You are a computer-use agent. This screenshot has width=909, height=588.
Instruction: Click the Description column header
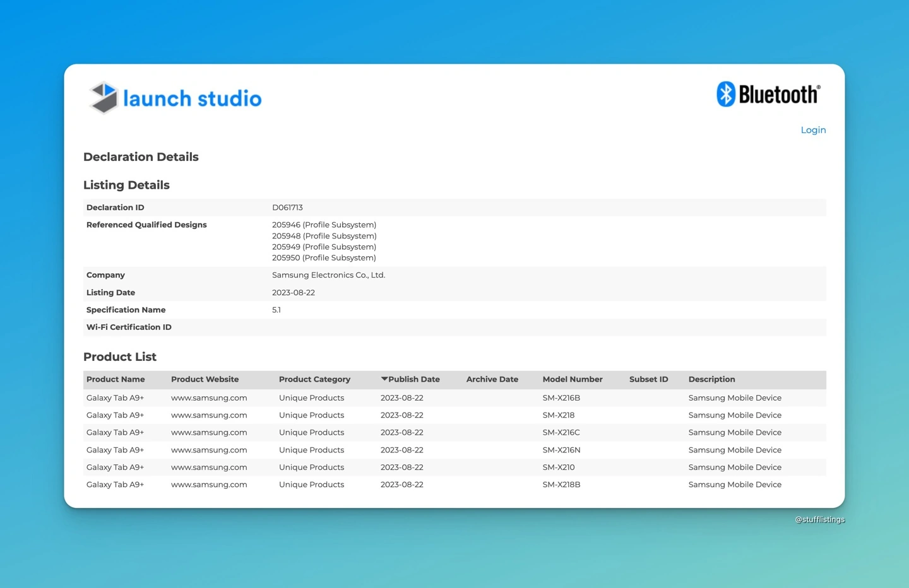point(711,379)
